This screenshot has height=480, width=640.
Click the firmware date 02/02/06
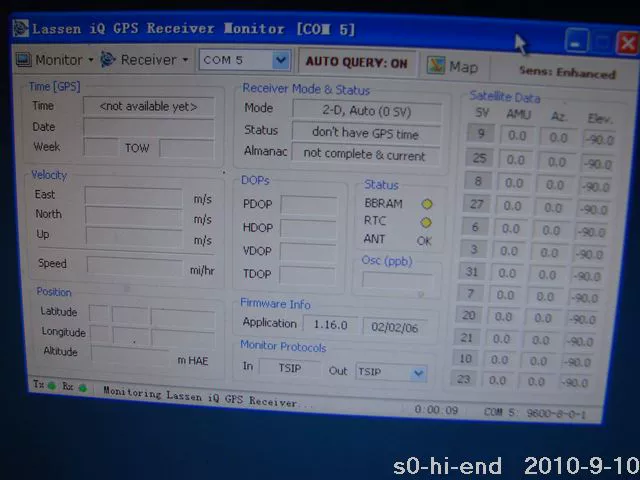395,327
